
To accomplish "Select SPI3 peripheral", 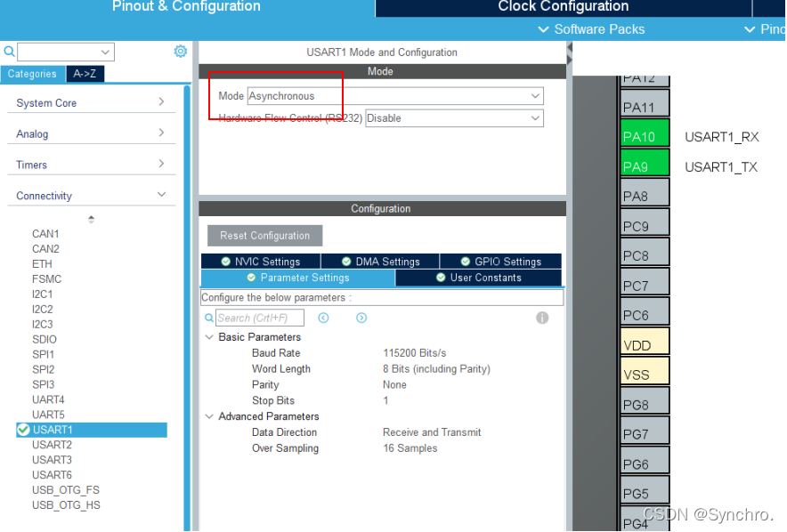I will click(43, 384).
